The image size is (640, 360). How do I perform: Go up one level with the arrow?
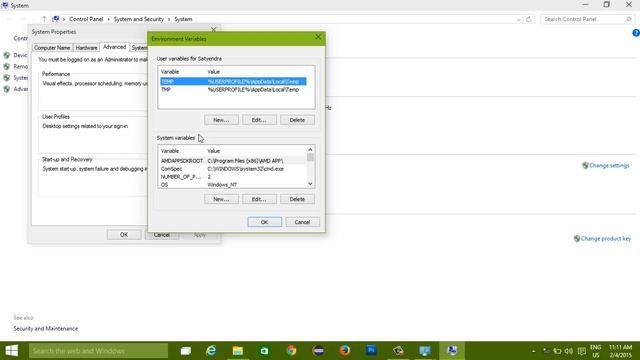point(44,19)
